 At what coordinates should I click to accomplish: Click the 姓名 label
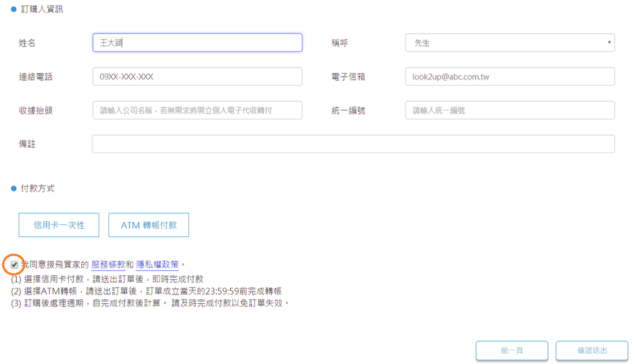(27, 43)
